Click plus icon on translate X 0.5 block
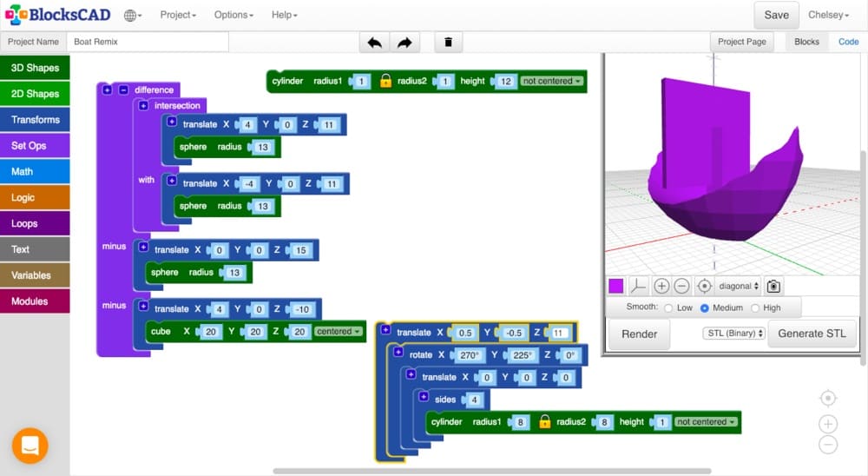This screenshot has width=868, height=476. 385,330
